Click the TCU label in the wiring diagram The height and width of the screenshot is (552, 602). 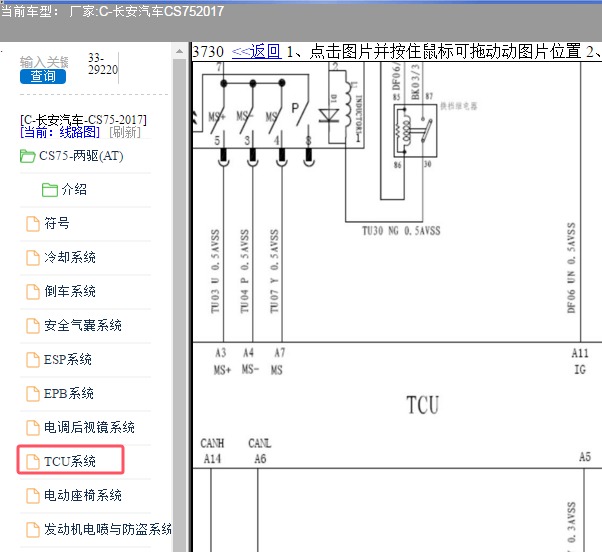tap(422, 405)
